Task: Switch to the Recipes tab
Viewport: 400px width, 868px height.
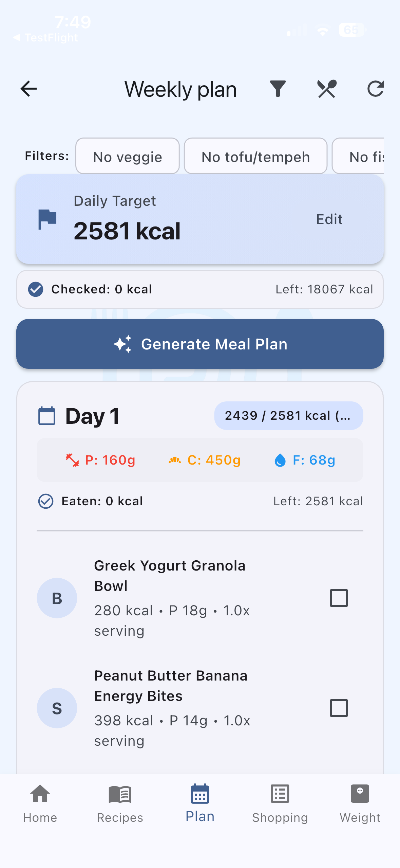Action: (x=120, y=804)
